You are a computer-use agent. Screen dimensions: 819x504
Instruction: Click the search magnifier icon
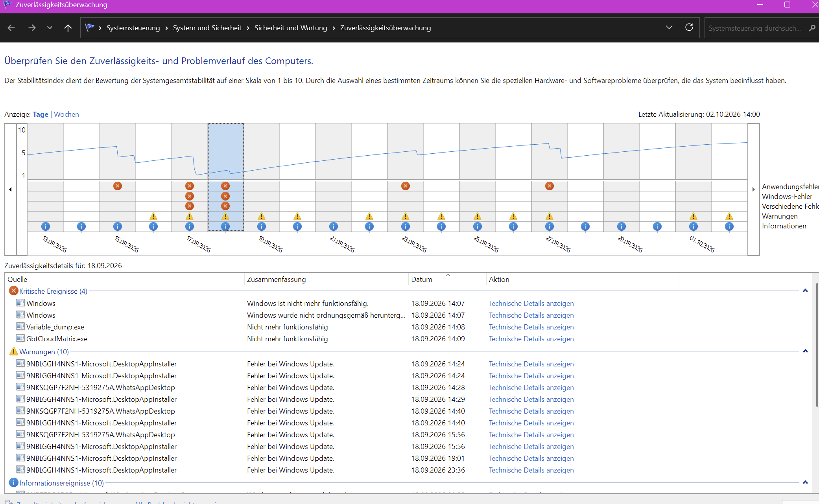click(x=812, y=28)
